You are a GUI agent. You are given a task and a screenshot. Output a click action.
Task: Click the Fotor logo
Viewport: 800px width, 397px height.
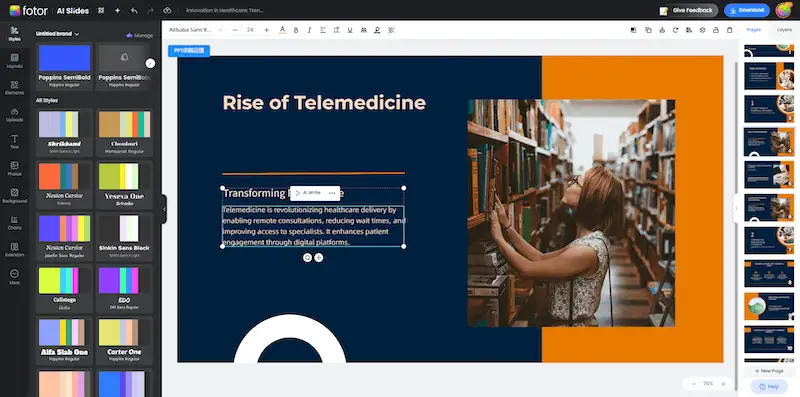29,10
